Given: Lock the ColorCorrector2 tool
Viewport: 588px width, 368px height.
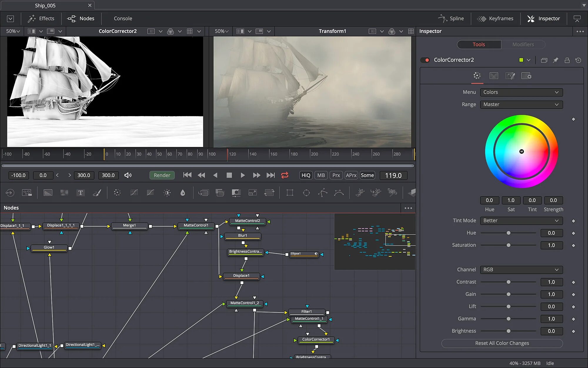Looking at the screenshot, I should (x=567, y=60).
